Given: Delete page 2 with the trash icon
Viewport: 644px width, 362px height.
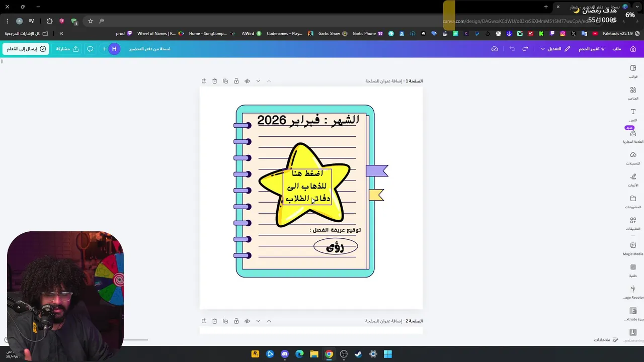Looking at the screenshot, I should pos(214,321).
